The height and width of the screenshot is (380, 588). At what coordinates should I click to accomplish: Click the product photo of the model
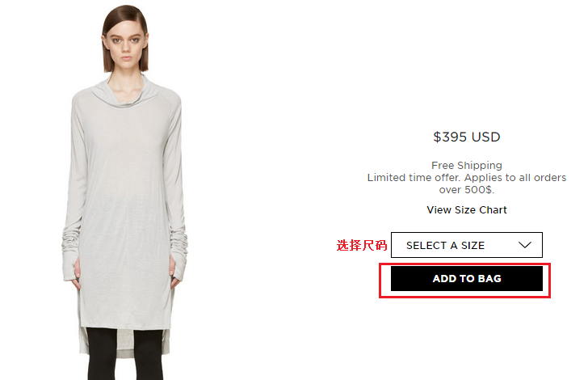125,192
